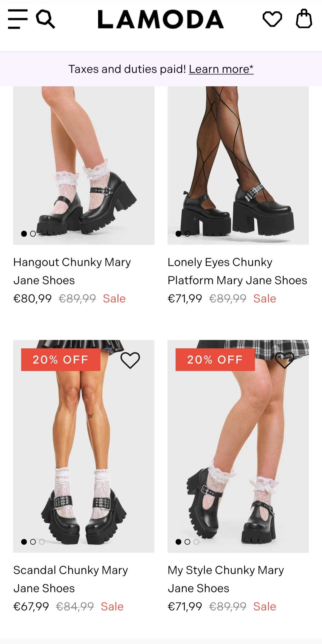The height and width of the screenshot is (644, 322).
Task: Open Hangout Chunky Mary Jane Shoes title
Action: (72, 271)
